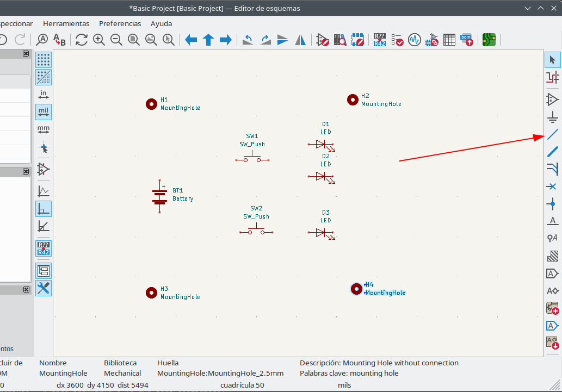Close the upper left docked panel
The width and height of the screenshot is (562, 392).
[26, 54]
